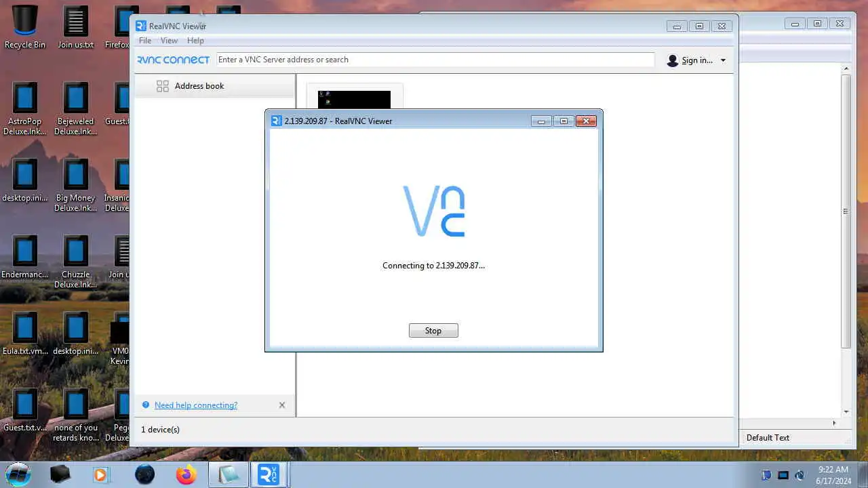
Task: Click the large VNC logo in dialog
Action: [x=434, y=211]
